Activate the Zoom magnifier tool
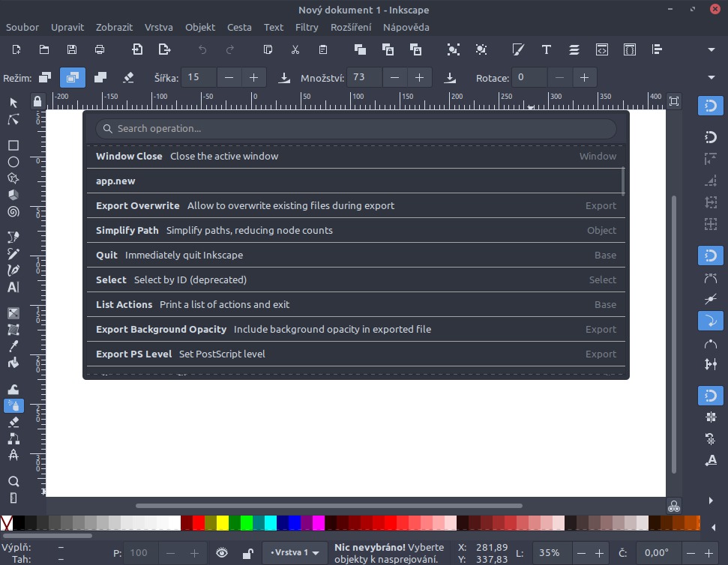The height and width of the screenshot is (565, 728). point(13,481)
